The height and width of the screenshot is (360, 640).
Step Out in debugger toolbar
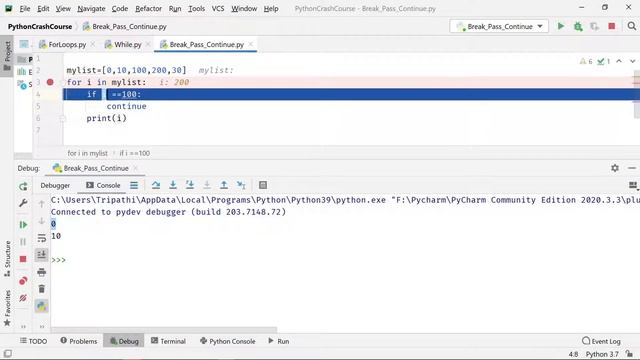click(224, 185)
